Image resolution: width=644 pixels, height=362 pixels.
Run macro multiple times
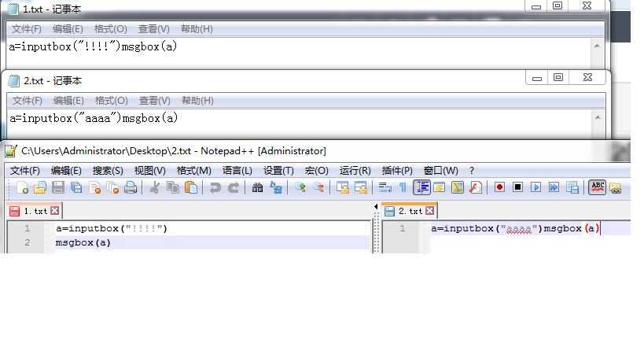[554, 188]
